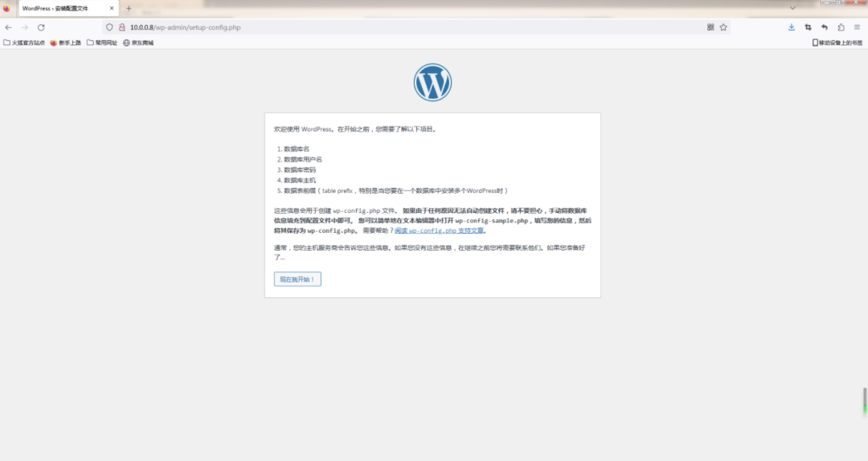868x461 pixels.
Task: Go back to the previous page
Action: coord(8,27)
